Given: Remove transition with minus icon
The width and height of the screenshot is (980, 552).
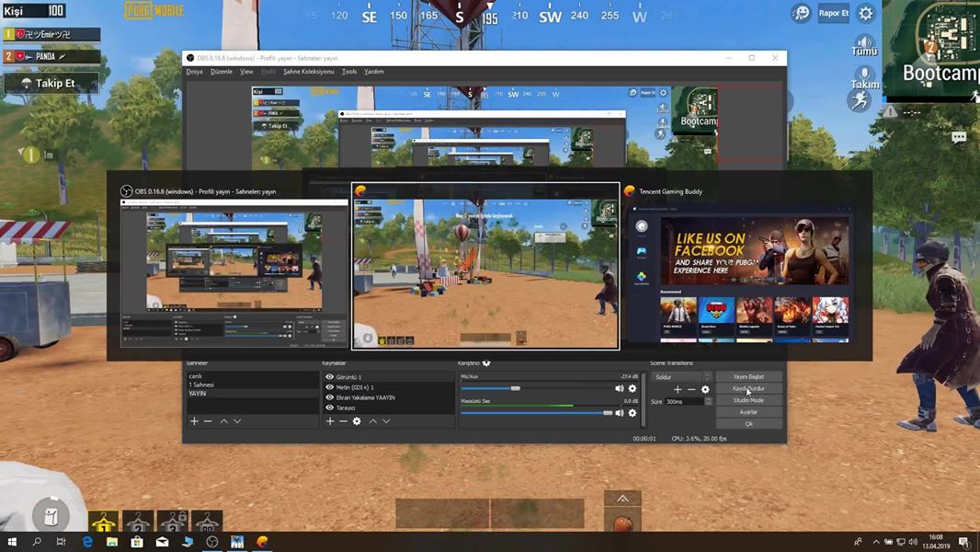Looking at the screenshot, I should tap(691, 389).
